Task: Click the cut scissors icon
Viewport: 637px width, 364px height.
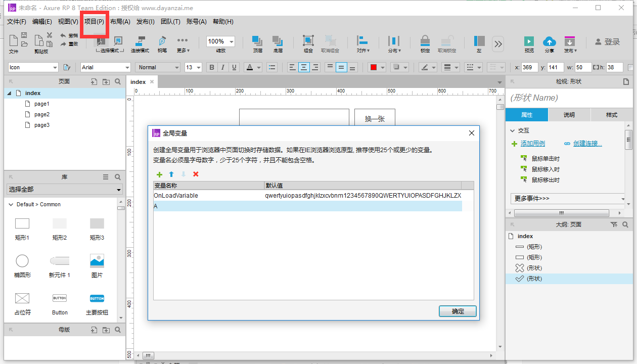Action: click(x=50, y=35)
